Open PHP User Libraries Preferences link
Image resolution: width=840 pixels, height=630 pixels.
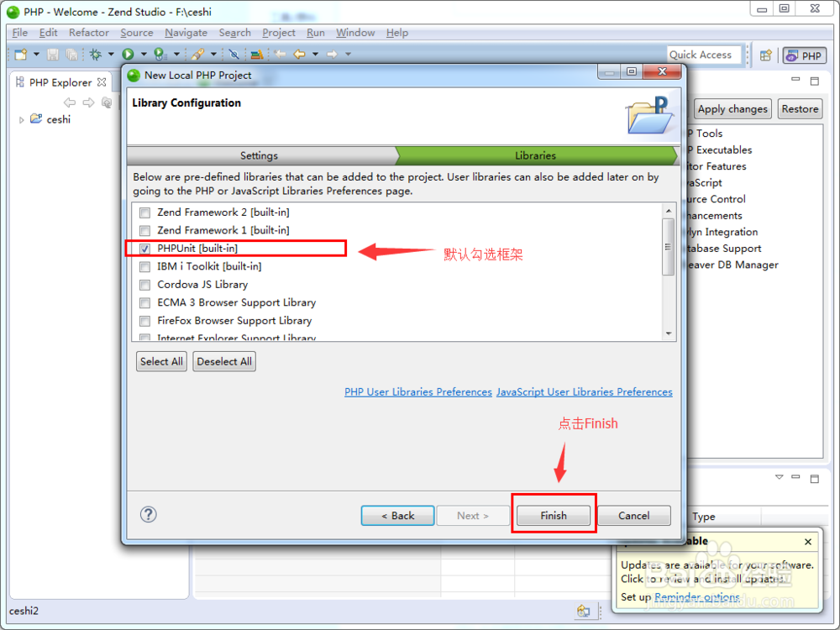[417, 392]
